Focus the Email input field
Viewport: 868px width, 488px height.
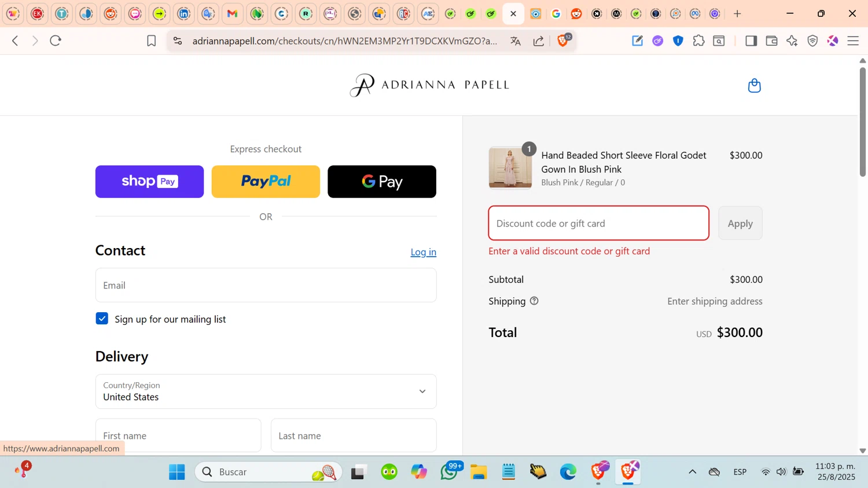tap(266, 285)
